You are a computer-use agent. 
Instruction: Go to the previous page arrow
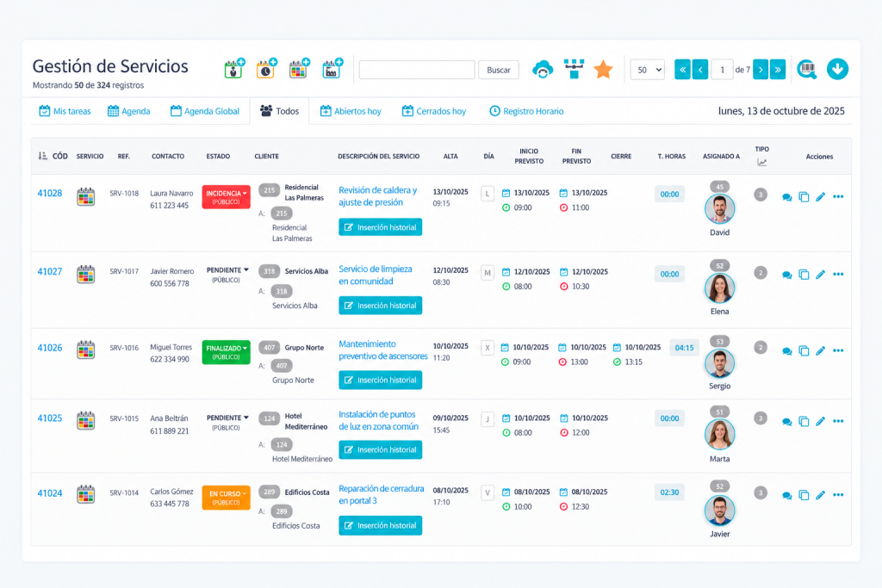pyautogui.click(x=700, y=70)
